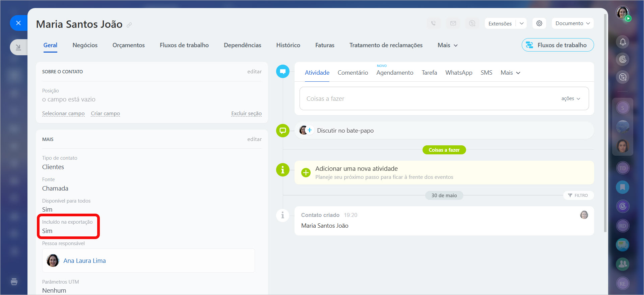The image size is (644, 295).
Task: Open the ações dropdown
Action: [571, 98]
